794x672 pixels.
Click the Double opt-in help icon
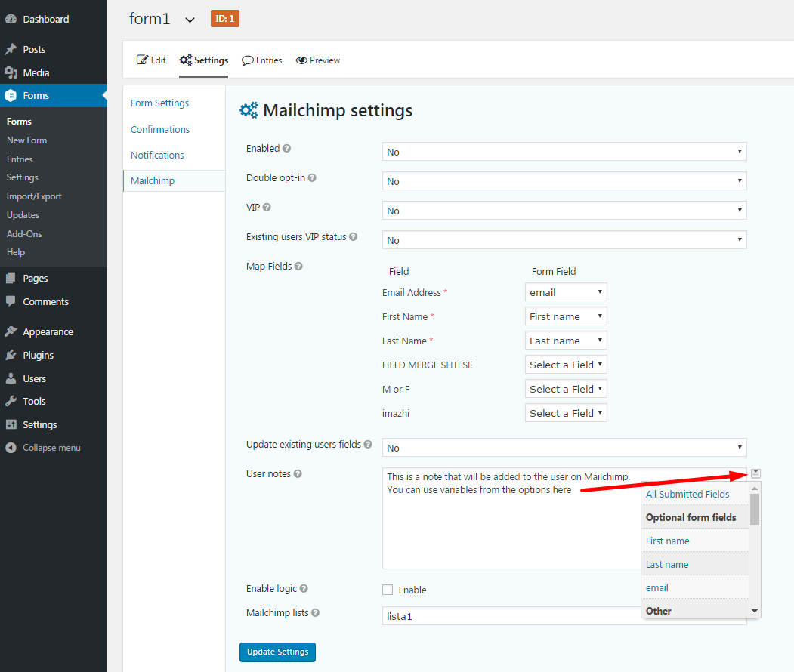[312, 178]
